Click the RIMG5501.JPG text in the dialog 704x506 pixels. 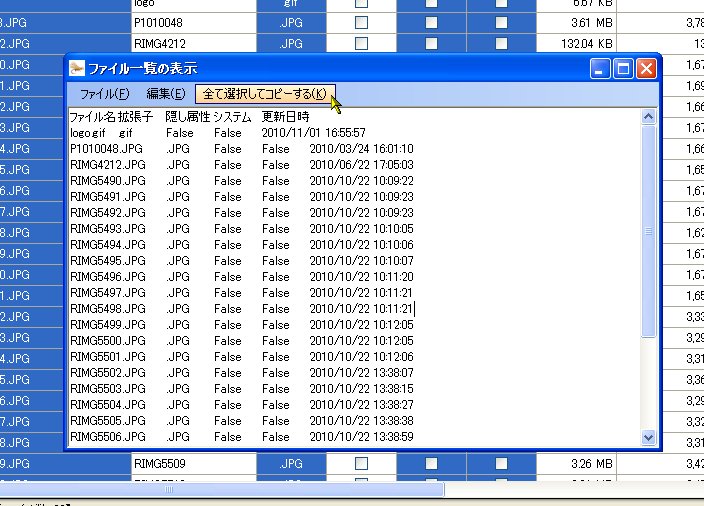point(108,357)
